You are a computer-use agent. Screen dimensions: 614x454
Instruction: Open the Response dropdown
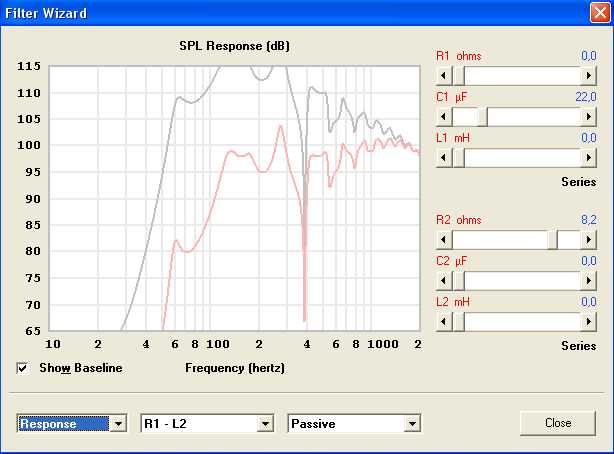(119, 424)
